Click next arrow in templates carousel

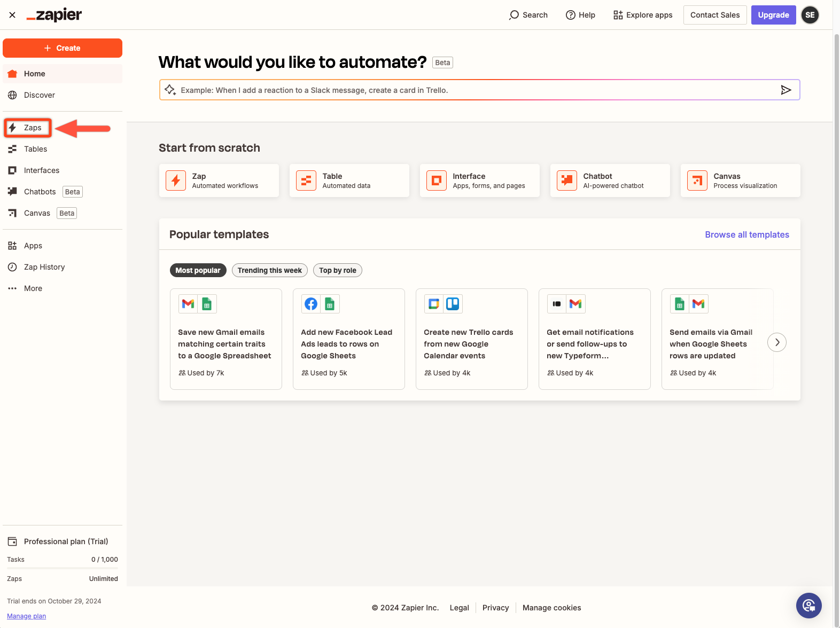tap(777, 342)
